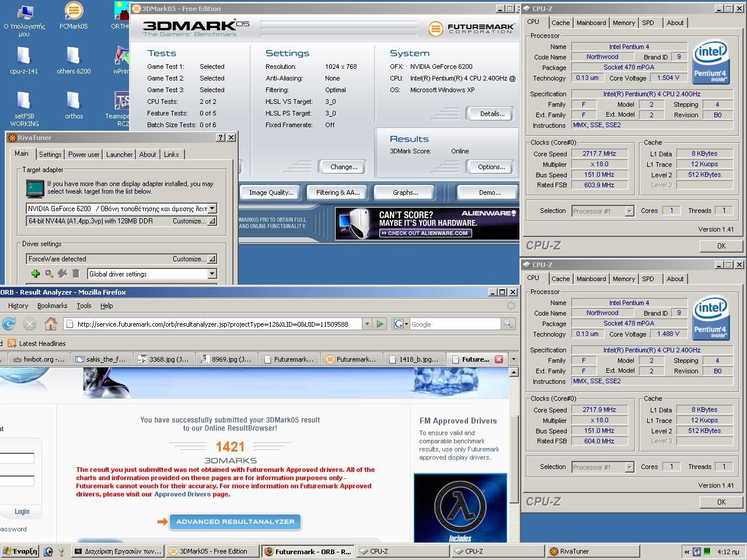Go to Firefox home page
747x560 pixels.
(51, 324)
